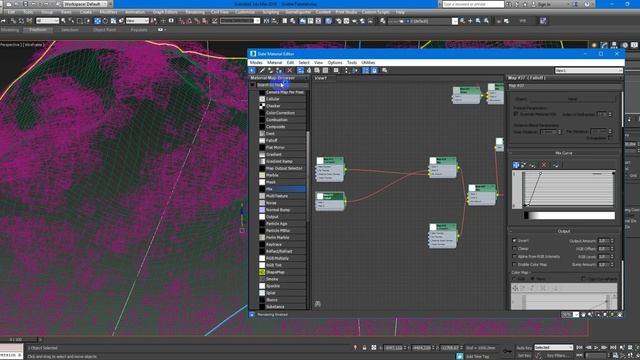The image size is (640, 360).
Task: Click the Auto Key button
Action: [524, 348]
